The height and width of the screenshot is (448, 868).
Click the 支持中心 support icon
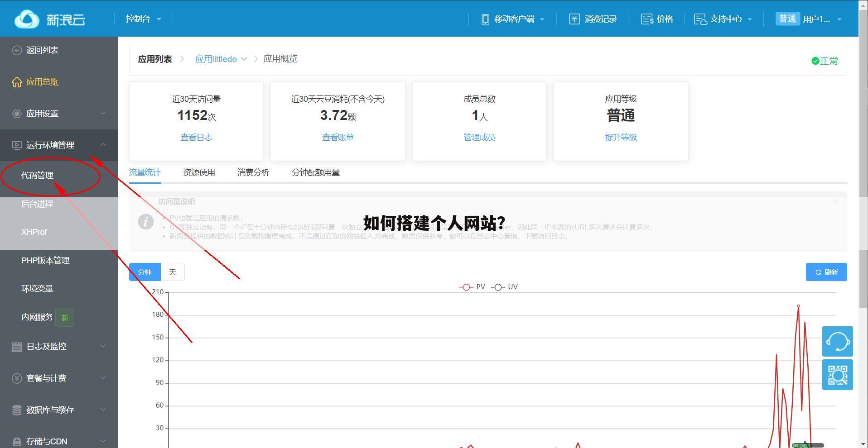(700, 19)
